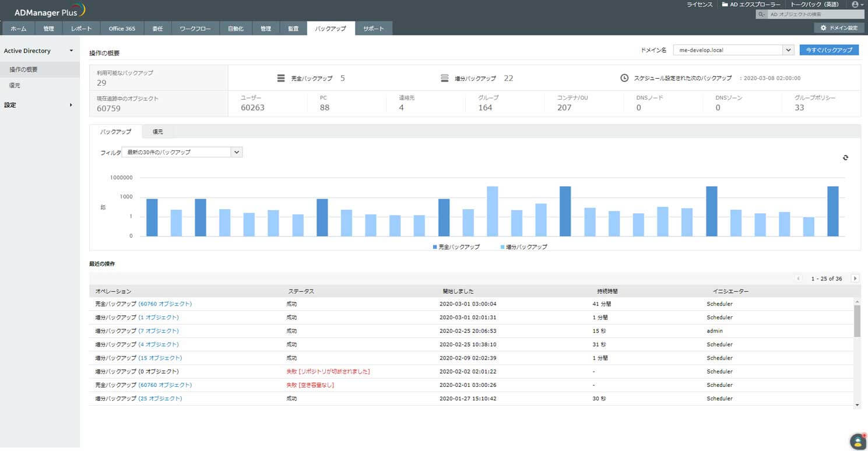The height and width of the screenshot is (451, 868).
Task: Go to previous page of recent operations
Action: click(798, 279)
